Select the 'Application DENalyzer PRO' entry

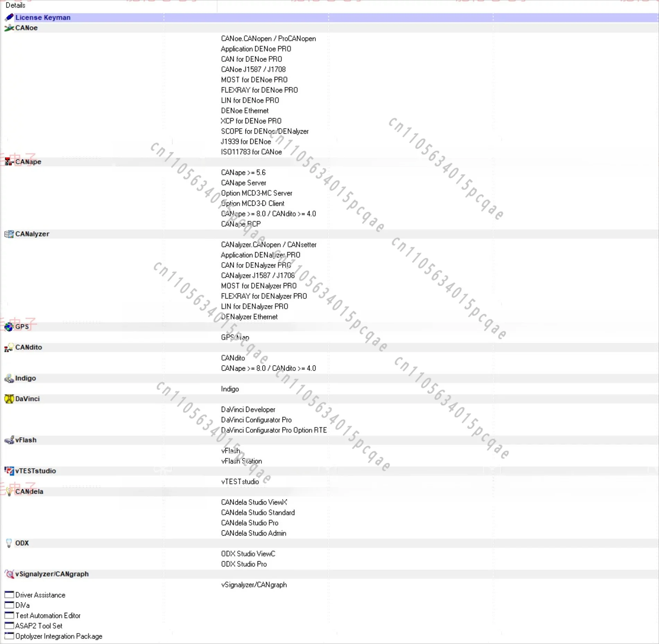click(260, 255)
